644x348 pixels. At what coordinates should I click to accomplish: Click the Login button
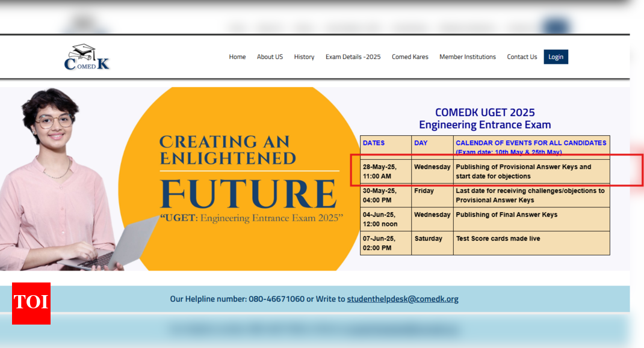(x=556, y=56)
